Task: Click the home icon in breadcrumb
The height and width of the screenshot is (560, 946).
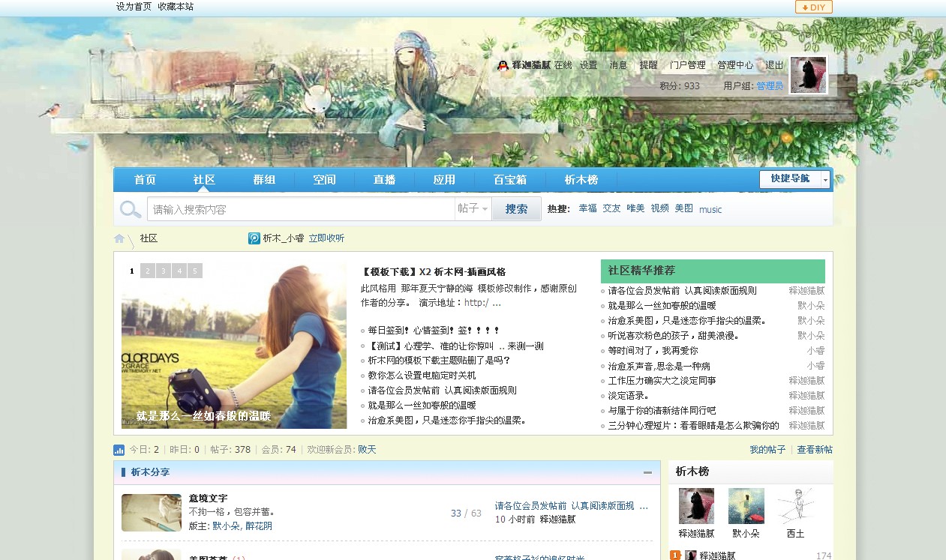Action: coord(119,238)
